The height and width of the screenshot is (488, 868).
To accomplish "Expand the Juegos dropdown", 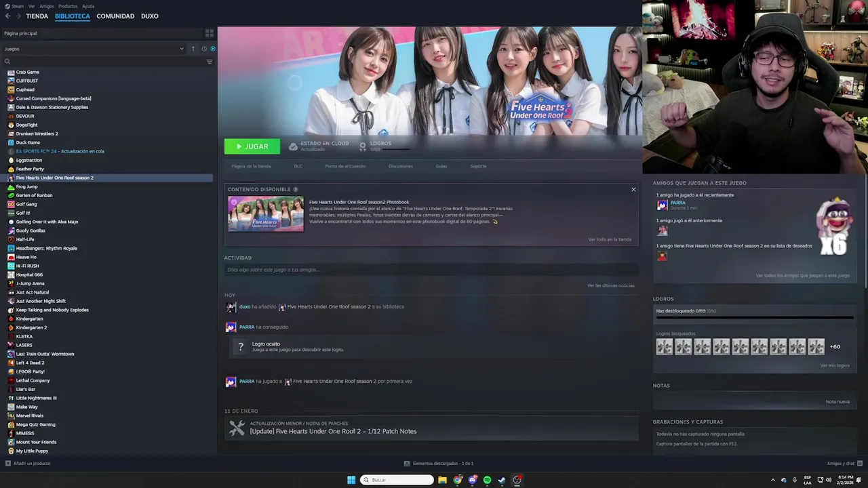I will (x=94, y=49).
